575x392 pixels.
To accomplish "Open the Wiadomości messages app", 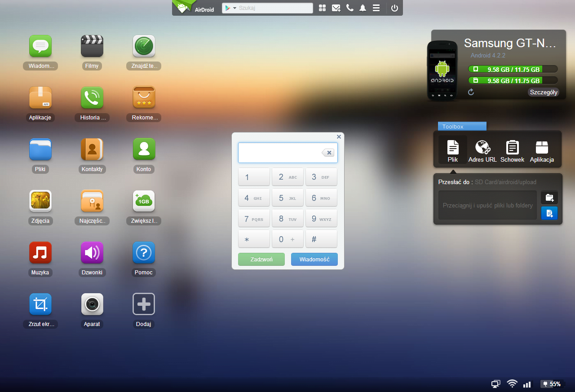I will (40, 46).
